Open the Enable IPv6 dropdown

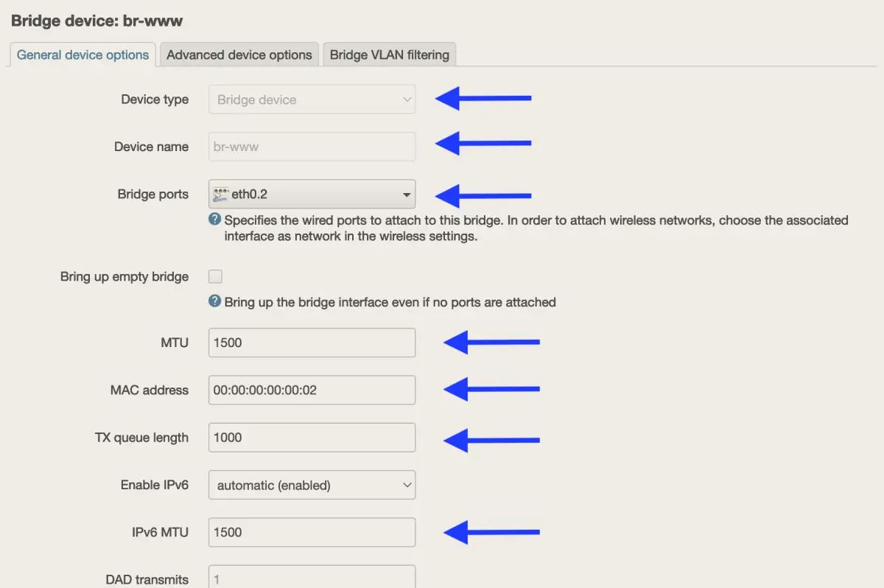coord(312,485)
